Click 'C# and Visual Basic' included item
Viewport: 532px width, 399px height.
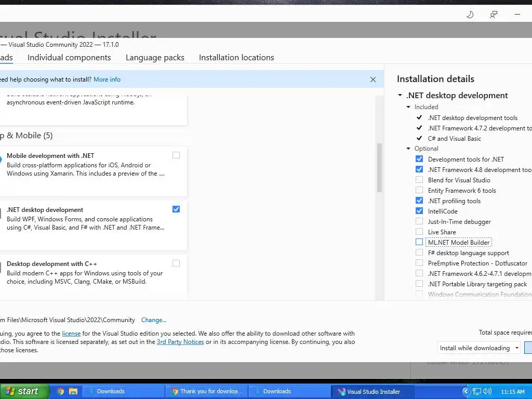454,138
